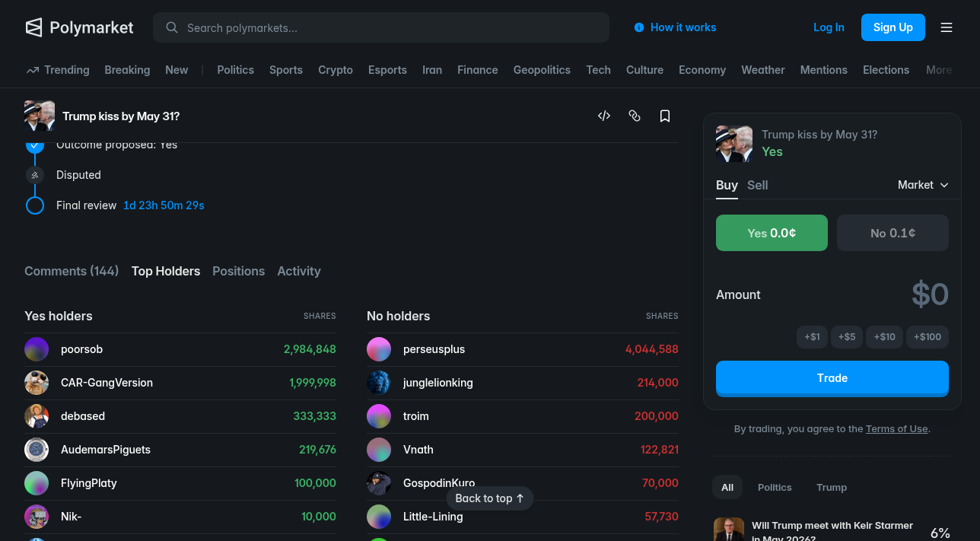
Task: Click the search magnifier icon
Action: tap(172, 27)
